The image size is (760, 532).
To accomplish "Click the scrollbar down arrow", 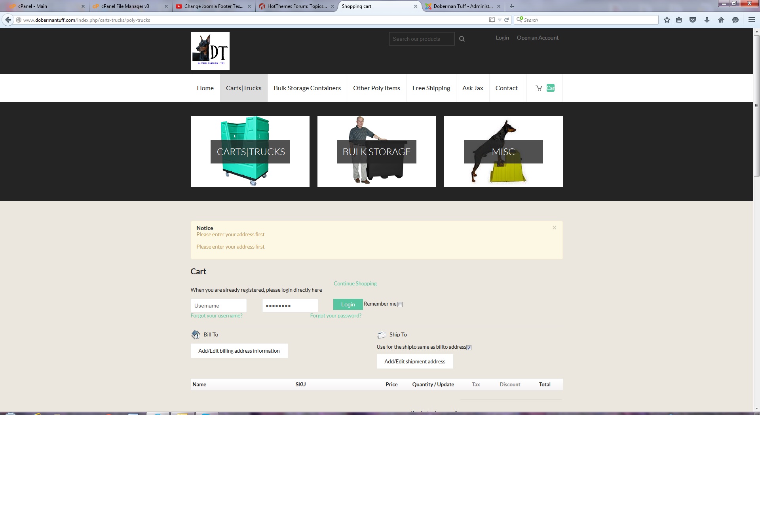I will (756, 408).
